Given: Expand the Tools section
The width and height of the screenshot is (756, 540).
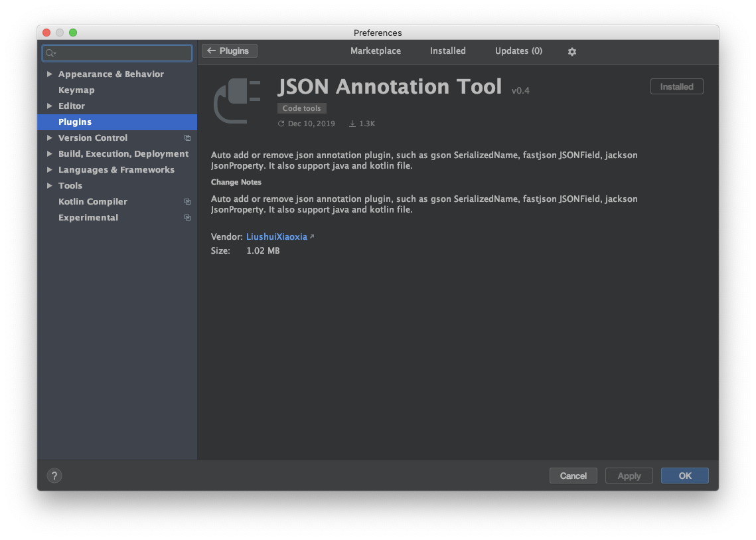Looking at the screenshot, I should pos(49,185).
